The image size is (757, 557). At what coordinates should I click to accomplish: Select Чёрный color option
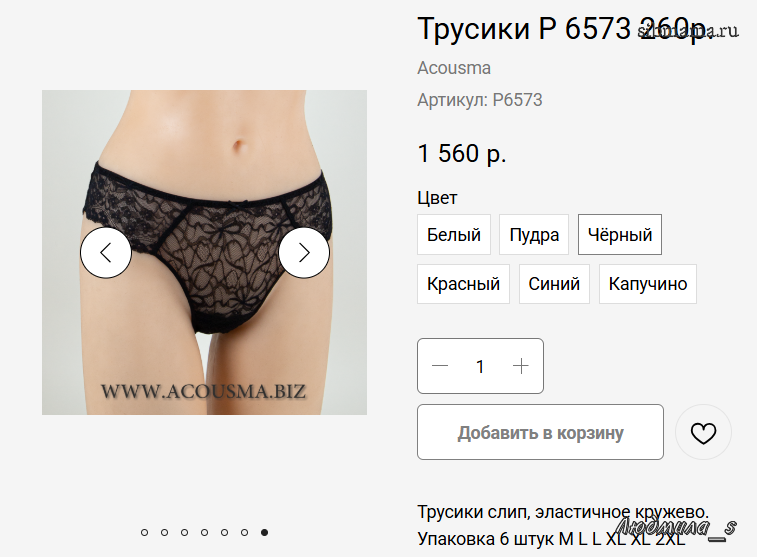620,235
